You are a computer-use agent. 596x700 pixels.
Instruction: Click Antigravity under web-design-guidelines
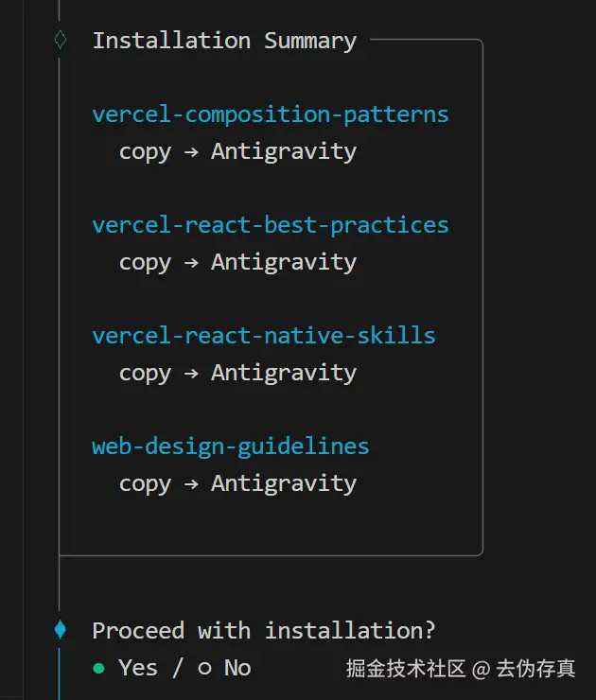tap(284, 483)
